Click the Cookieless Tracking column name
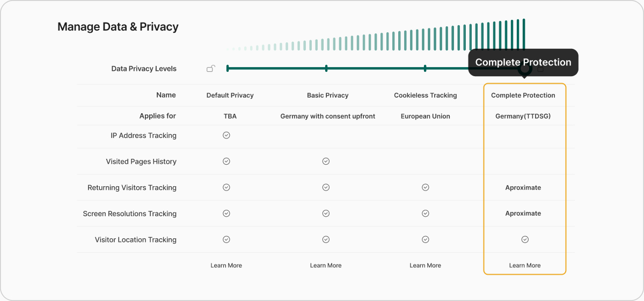 click(x=426, y=96)
